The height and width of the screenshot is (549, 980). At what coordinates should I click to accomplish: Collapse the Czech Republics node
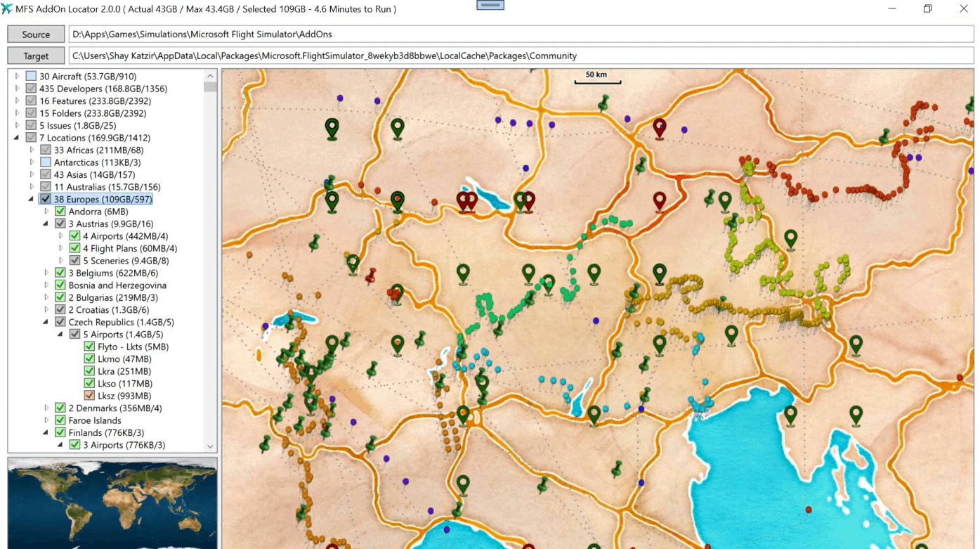46,322
